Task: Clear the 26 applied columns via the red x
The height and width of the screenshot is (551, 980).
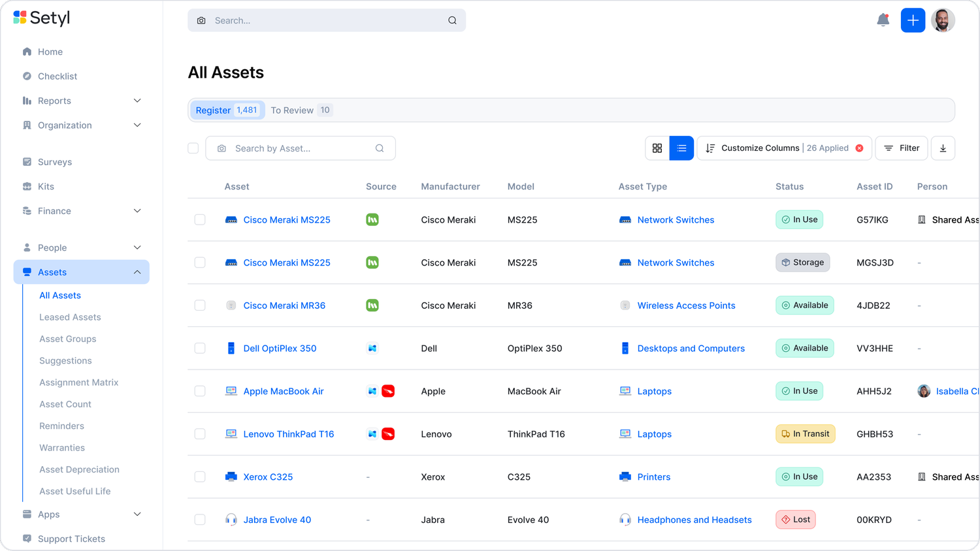Action: point(859,148)
